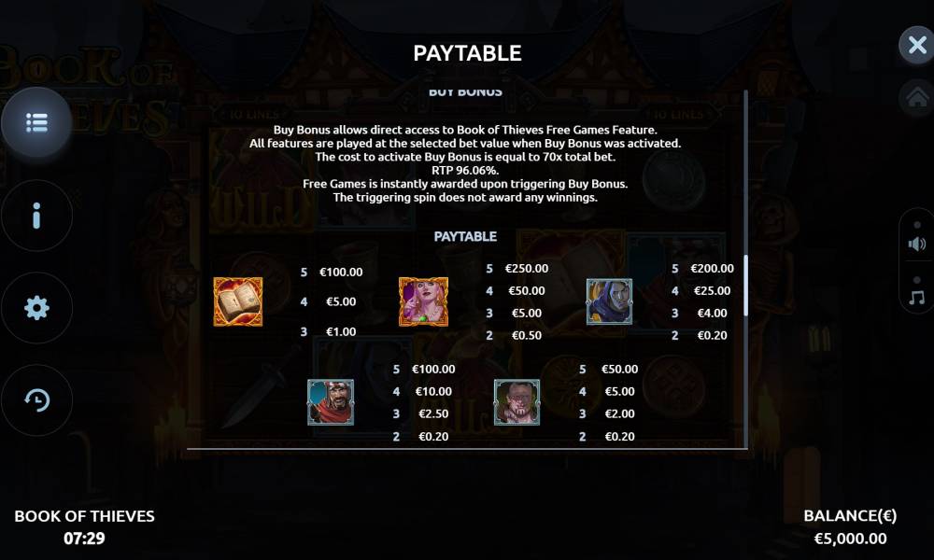Toggle background music note icon
The width and height of the screenshot is (934, 560).
(x=917, y=298)
